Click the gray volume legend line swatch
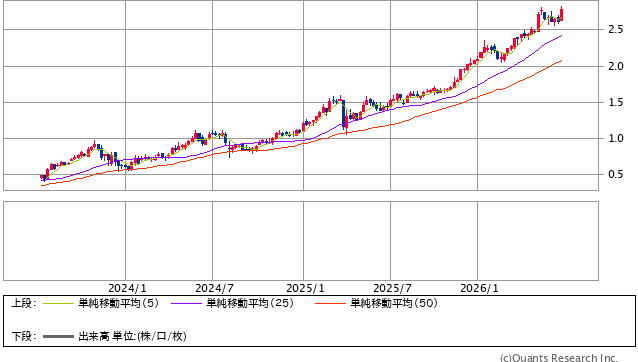638x362 pixels. [58, 336]
